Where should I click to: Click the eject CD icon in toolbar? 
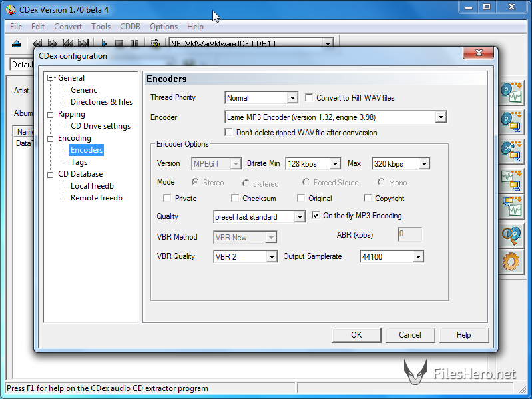tap(17, 44)
